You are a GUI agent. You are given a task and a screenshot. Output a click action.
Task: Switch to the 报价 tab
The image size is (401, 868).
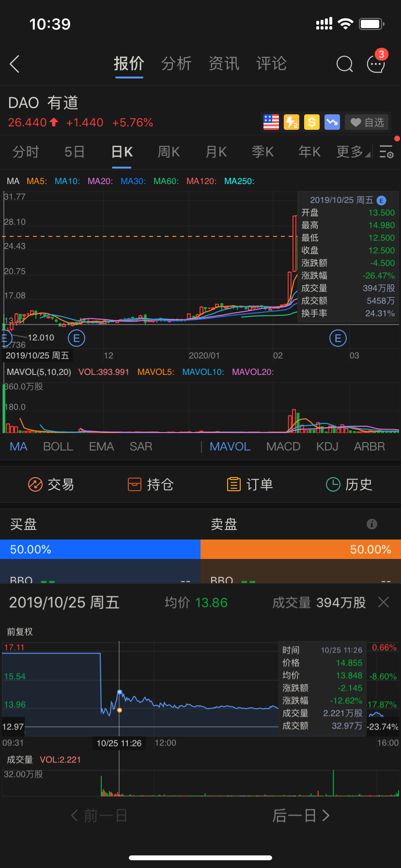[129, 63]
